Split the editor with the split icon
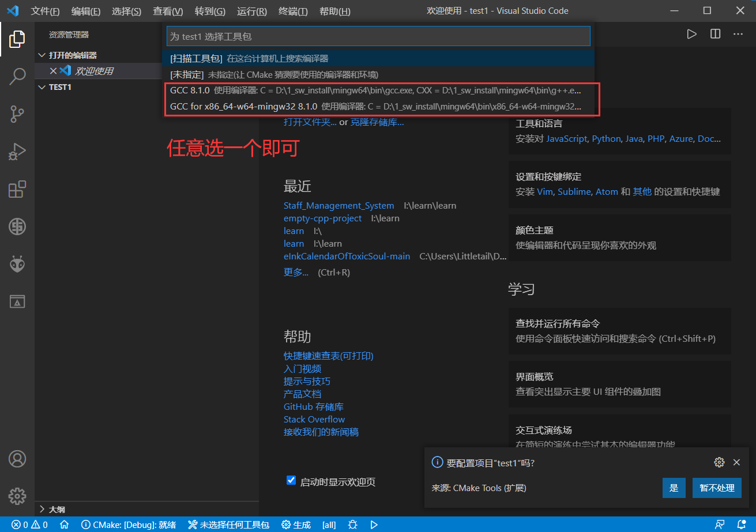The height and width of the screenshot is (532, 756). [715, 35]
